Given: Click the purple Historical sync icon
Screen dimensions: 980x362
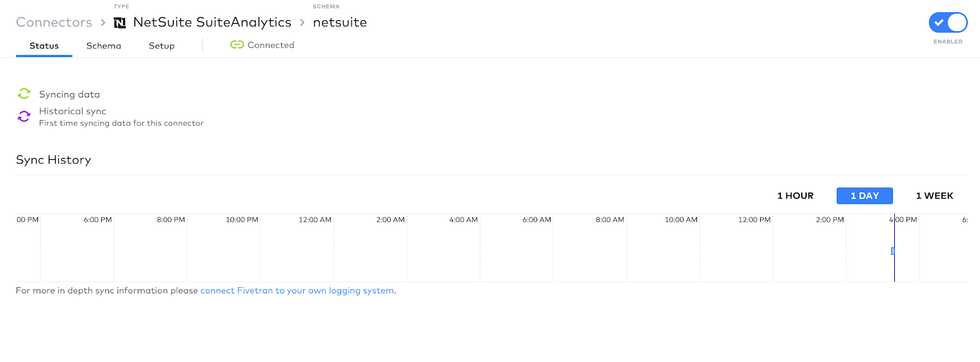Looking at the screenshot, I should tap(24, 116).
